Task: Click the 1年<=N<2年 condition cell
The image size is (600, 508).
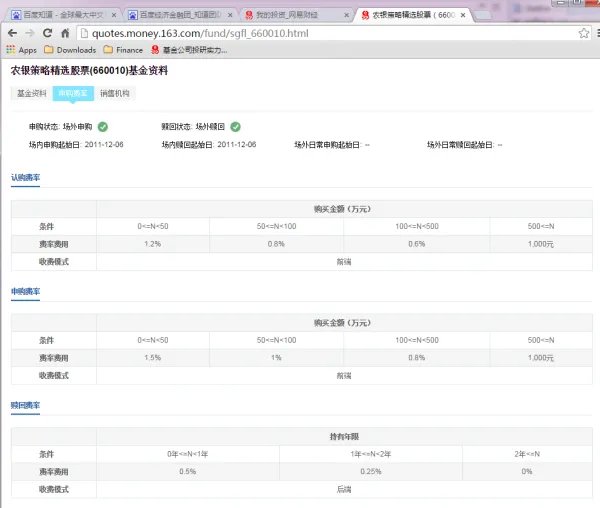Action: click(371, 454)
